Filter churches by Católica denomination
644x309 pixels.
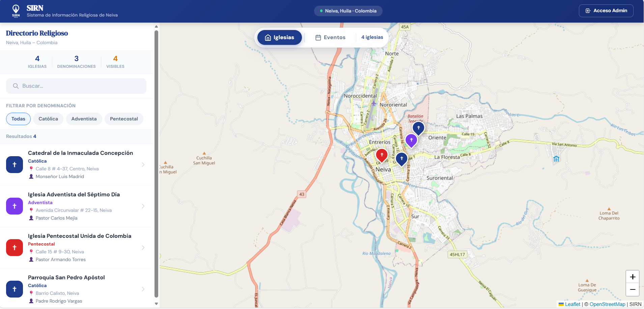tap(48, 119)
